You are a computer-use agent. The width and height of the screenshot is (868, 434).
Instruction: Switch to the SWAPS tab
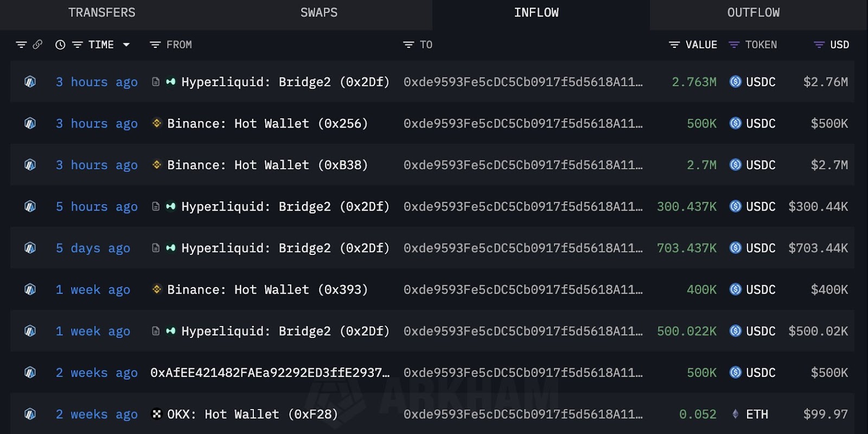coord(318,12)
